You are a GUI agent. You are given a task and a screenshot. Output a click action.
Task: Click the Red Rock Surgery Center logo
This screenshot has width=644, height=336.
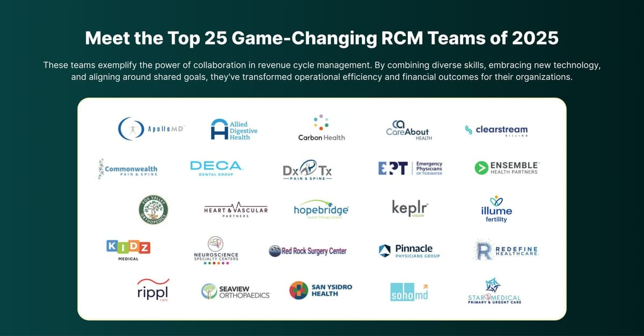pyautogui.click(x=308, y=251)
